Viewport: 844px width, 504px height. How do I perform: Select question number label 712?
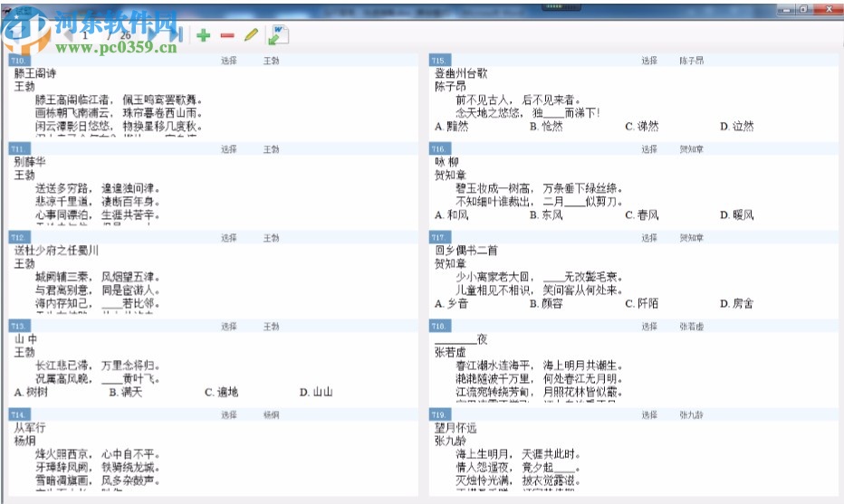(x=19, y=237)
